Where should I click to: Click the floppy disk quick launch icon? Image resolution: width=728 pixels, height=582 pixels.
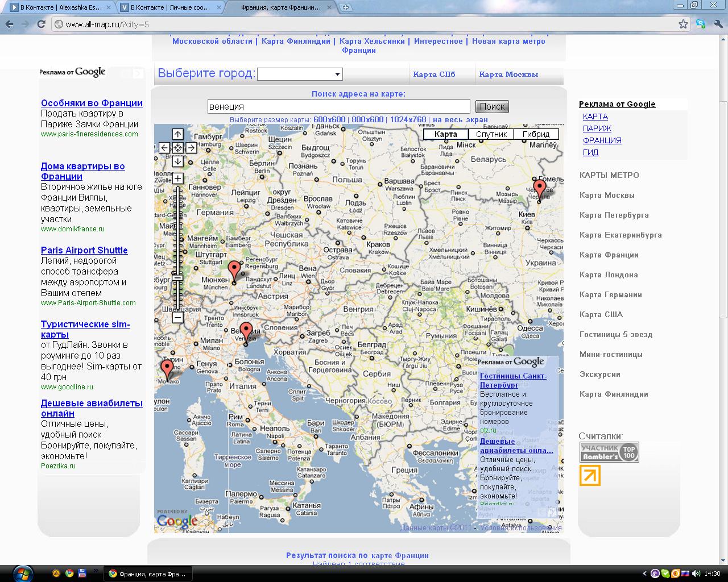click(82, 573)
